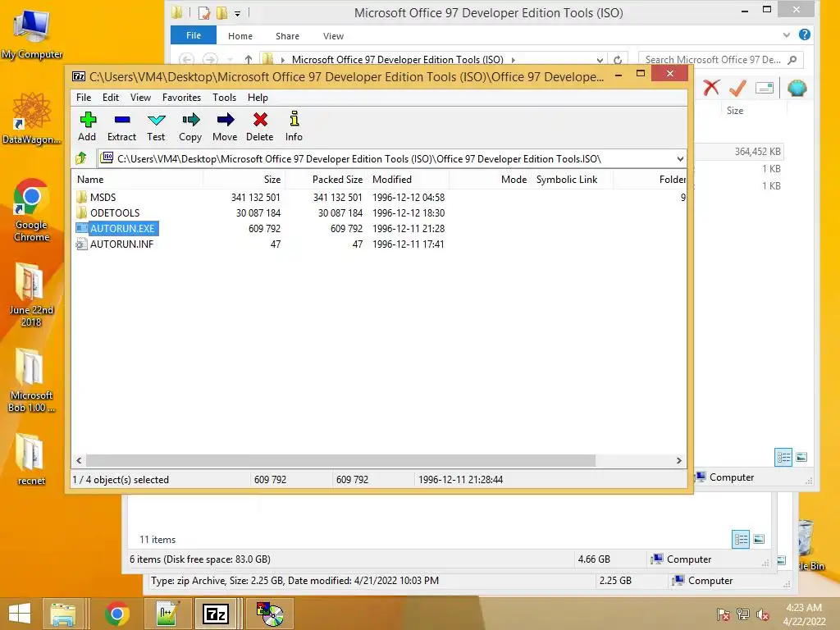Expand the Explorer address bar history dropdown
The image size is (840, 630).
coord(600,60)
